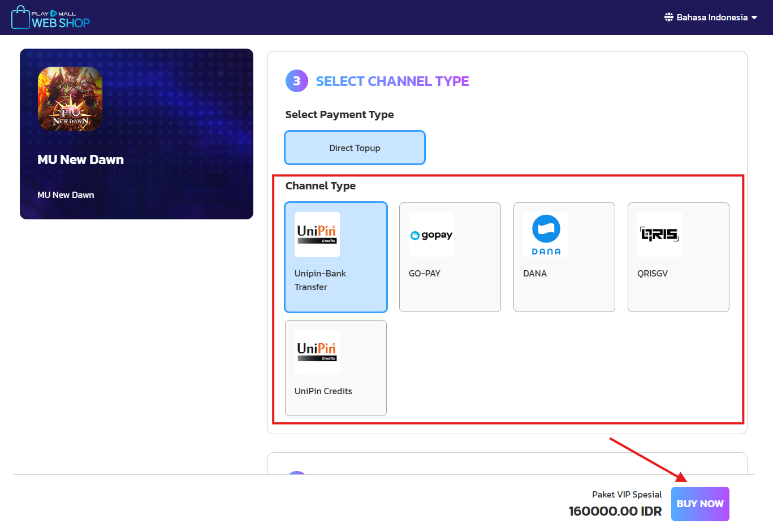The height and width of the screenshot is (532, 773).
Task: Click the UniPin logo on UniPin Credits card
Action: coord(317,352)
